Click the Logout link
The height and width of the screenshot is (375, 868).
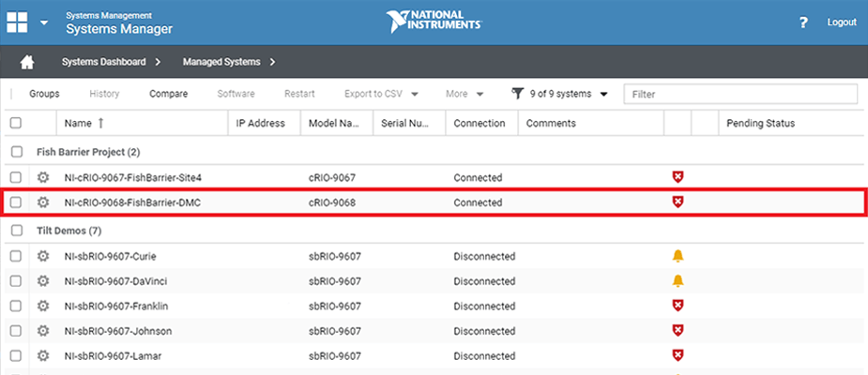(842, 22)
